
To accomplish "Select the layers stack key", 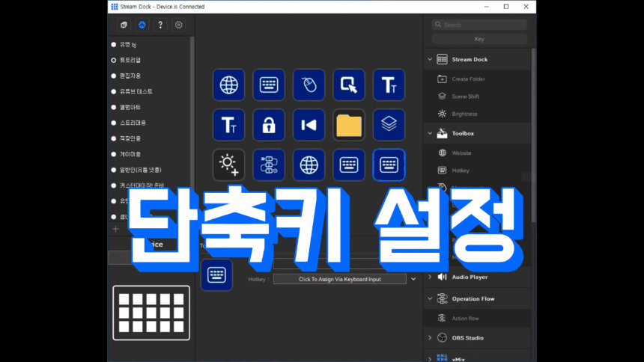I will coord(389,125).
